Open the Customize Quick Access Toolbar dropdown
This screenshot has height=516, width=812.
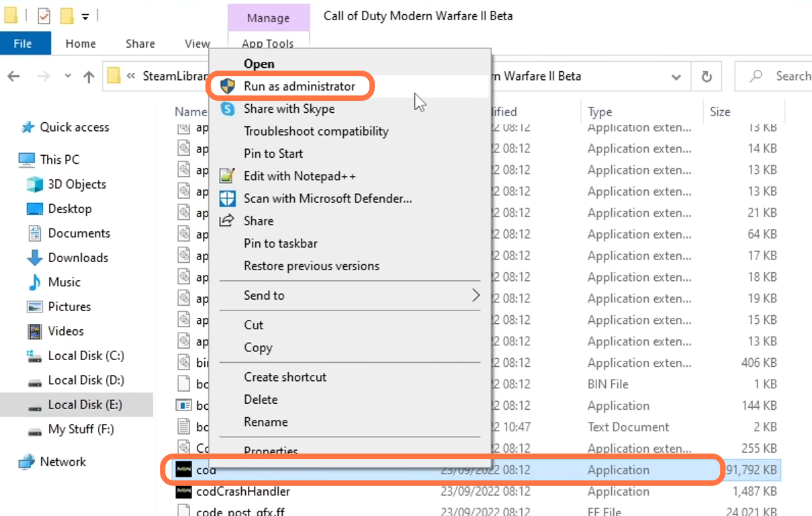[85, 15]
